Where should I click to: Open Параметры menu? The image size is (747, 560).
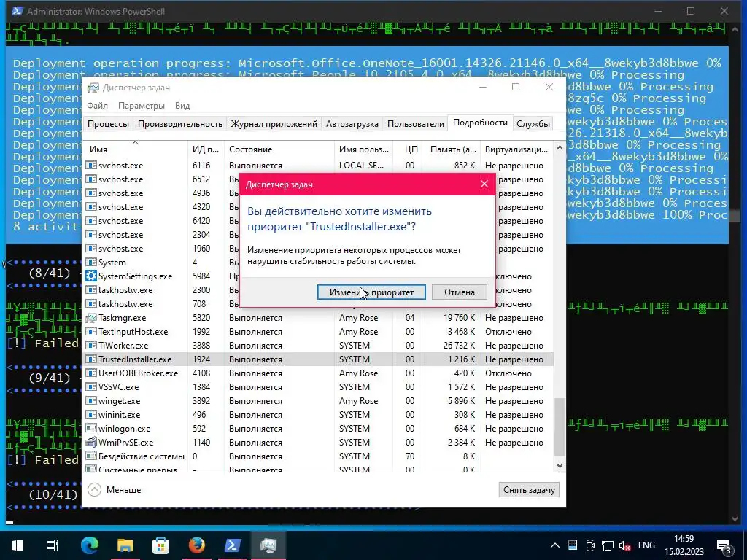tap(142, 105)
